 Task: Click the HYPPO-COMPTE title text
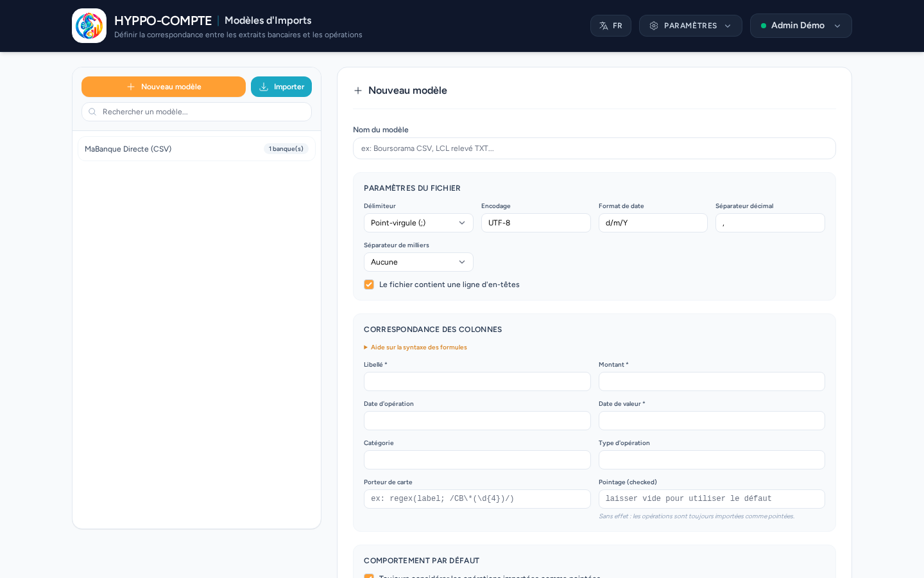tap(163, 21)
